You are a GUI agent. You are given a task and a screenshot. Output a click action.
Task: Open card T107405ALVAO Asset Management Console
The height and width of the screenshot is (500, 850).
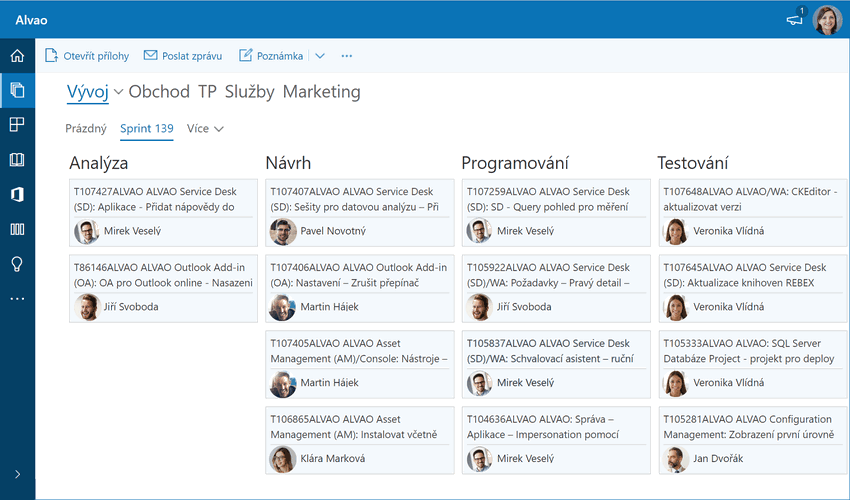tap(359, 364)
